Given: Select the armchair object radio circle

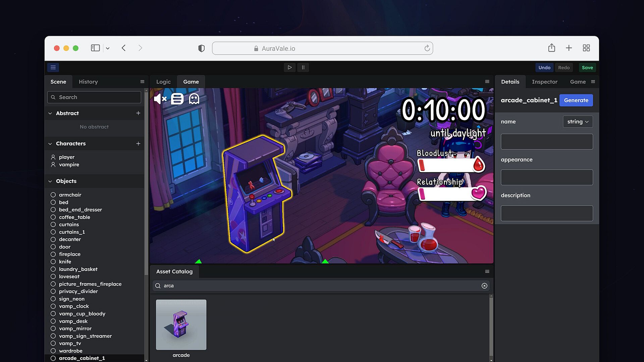Looking at the screenshot, I should pos(53,195).
